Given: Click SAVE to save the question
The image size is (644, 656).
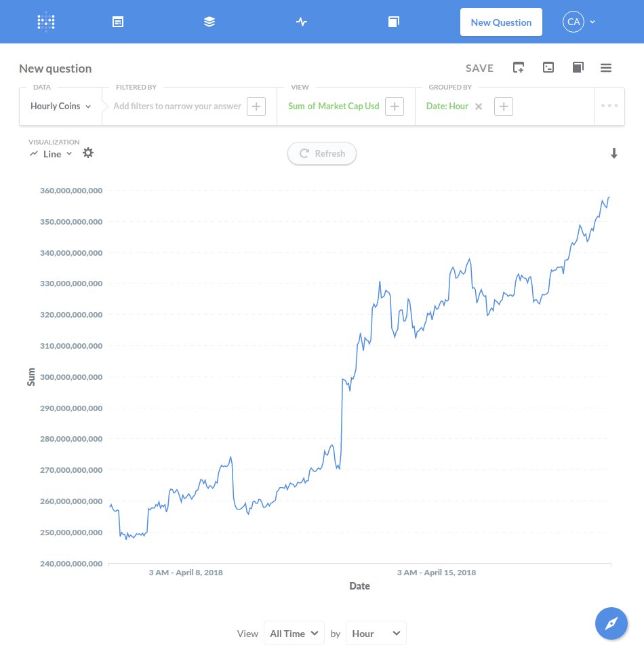Looking at the screenshot, I should click(480, 69).
